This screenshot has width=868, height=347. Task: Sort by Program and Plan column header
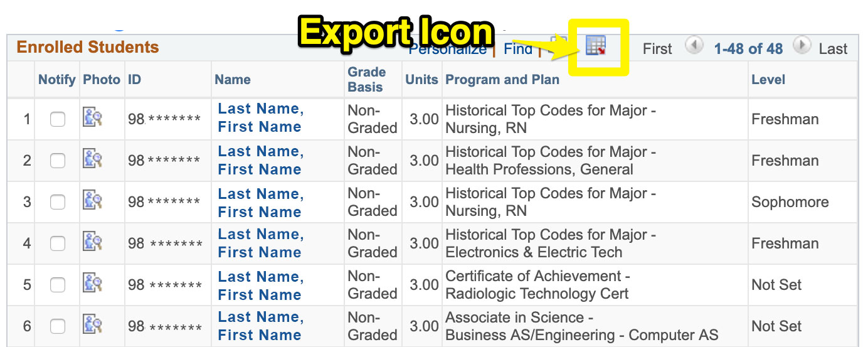(x=502, y=80)
